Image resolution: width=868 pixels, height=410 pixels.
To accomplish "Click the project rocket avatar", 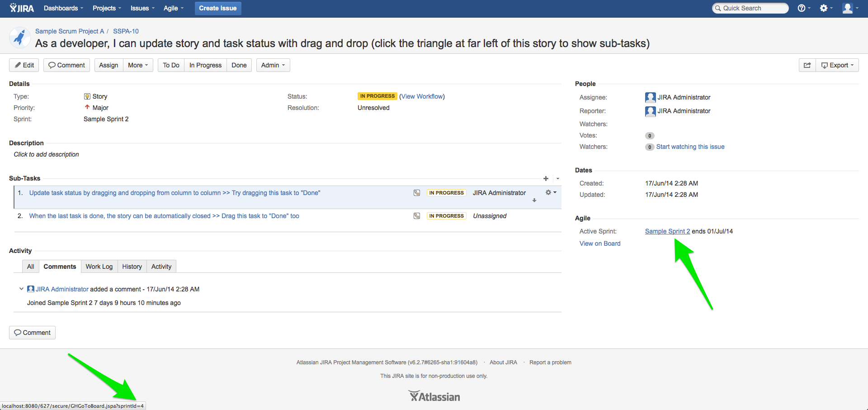I will tap(20, 38).
